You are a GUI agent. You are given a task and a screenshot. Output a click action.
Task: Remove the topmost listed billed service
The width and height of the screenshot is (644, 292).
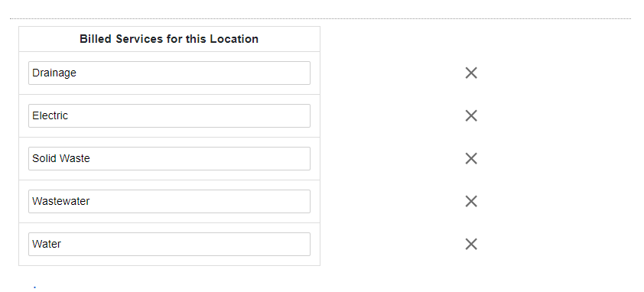471,73
